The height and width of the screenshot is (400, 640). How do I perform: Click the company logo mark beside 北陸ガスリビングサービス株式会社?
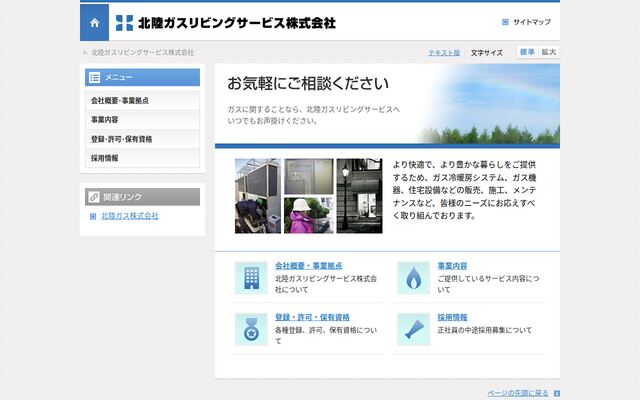click(124, 23)
